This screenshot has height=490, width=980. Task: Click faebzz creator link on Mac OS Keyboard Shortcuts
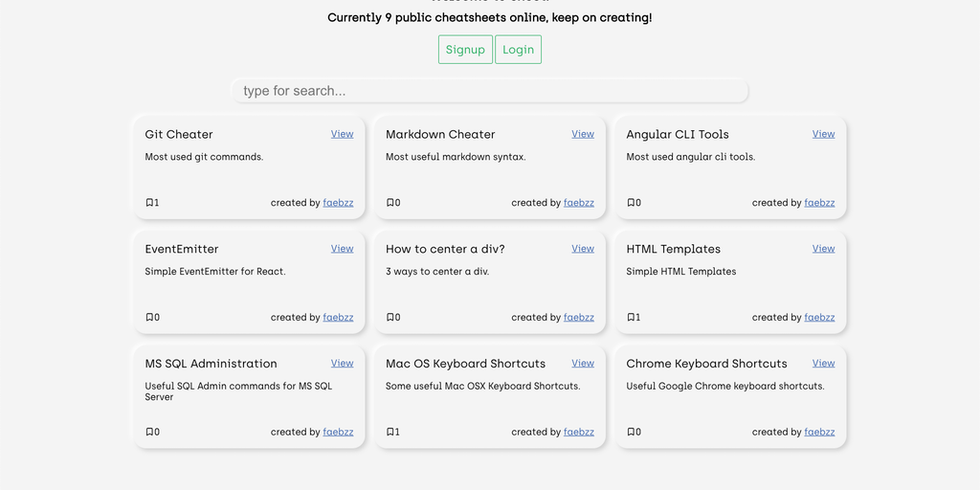[x=578, y=433]
